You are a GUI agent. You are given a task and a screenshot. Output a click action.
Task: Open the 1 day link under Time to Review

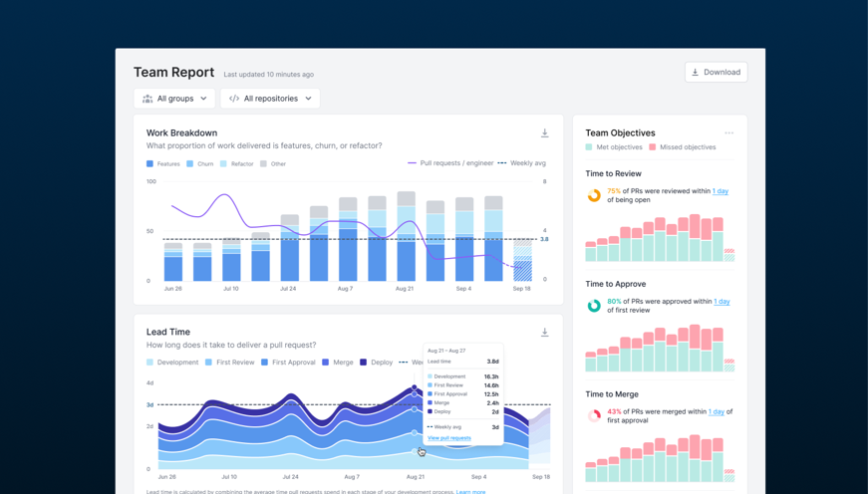coord(720,191)
